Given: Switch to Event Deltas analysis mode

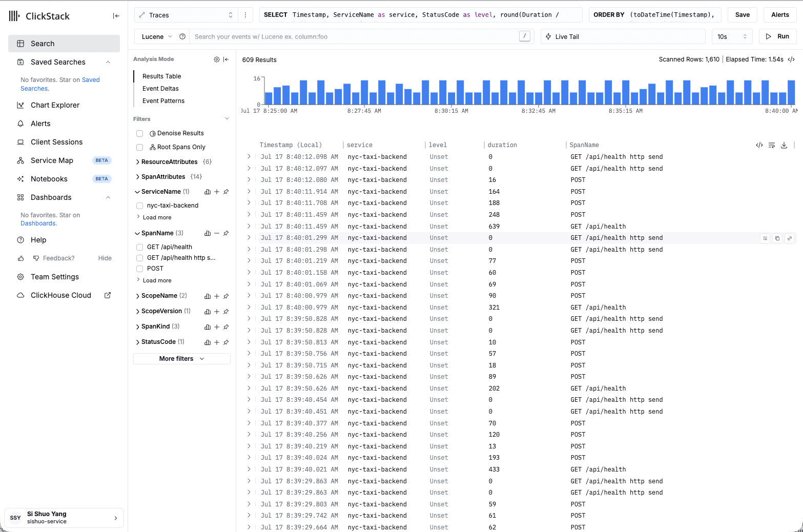Looking at the screenshot, I should tap(160, 89).
